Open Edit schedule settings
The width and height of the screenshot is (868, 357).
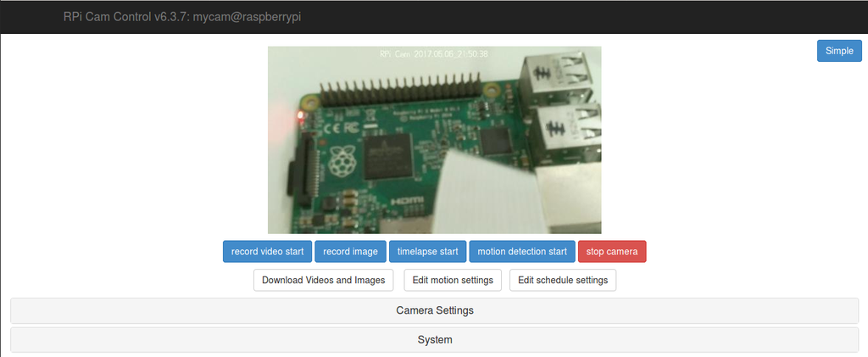[563, 280]
